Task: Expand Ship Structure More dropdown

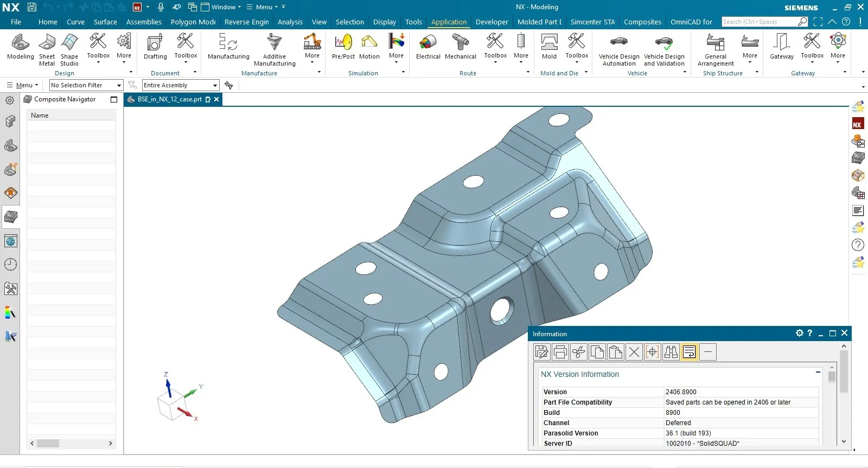Action: [x=750, y=50]
